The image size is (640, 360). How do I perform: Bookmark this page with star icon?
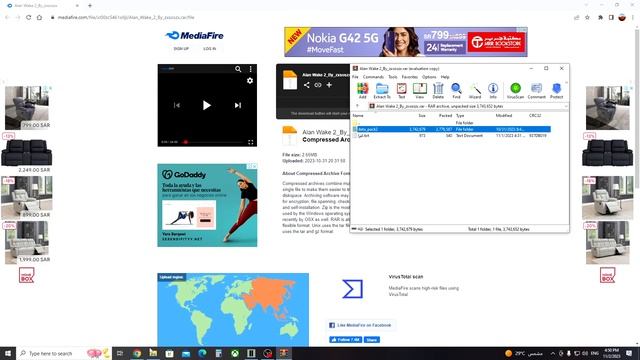(587, 18)
